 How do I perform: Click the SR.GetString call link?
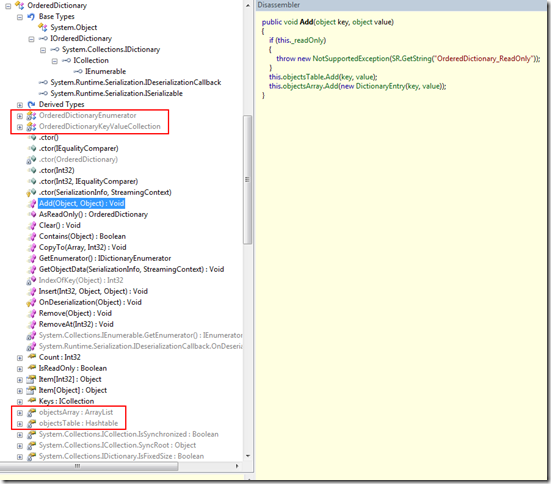pyautogui.click(x=411, y=59)
